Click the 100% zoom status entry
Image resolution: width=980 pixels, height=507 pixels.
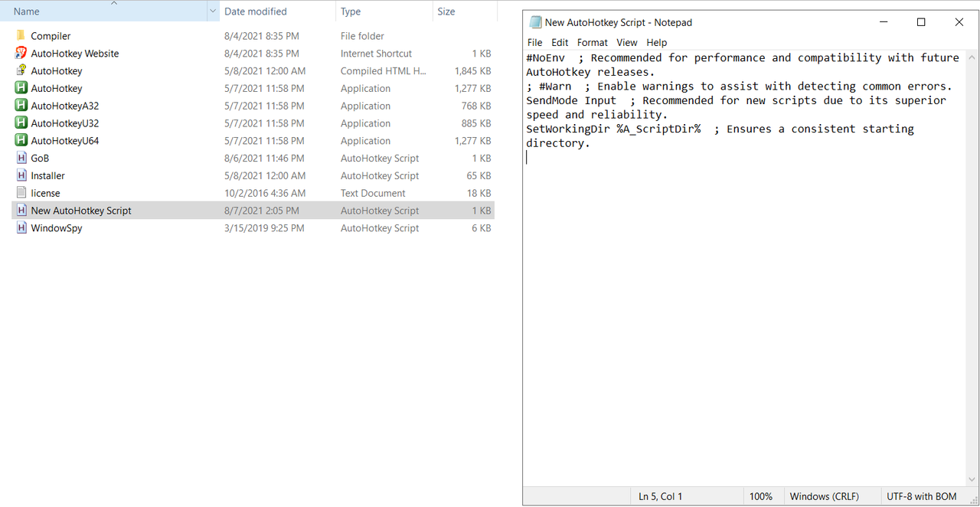(x=761, y=496)
